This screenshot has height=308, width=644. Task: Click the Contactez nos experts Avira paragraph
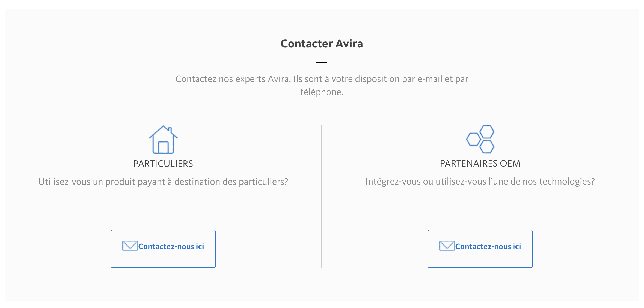coord(322,85)
